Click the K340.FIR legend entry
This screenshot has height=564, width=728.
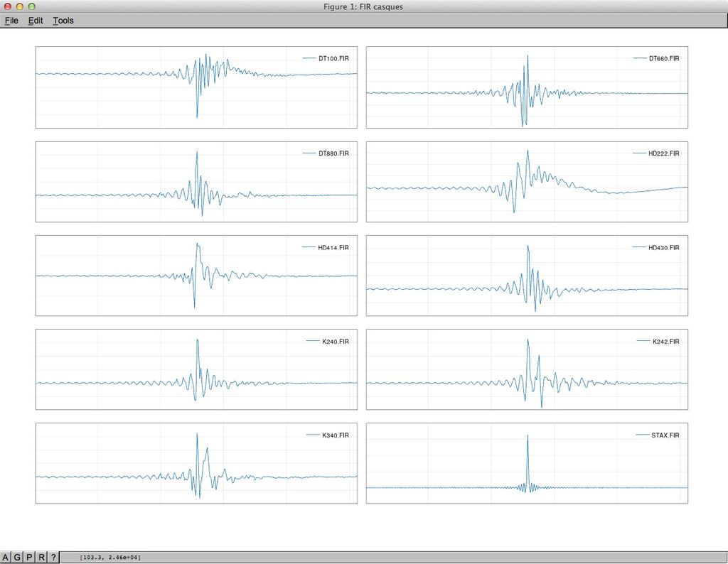pyautogui.click(x=335, y=435)
